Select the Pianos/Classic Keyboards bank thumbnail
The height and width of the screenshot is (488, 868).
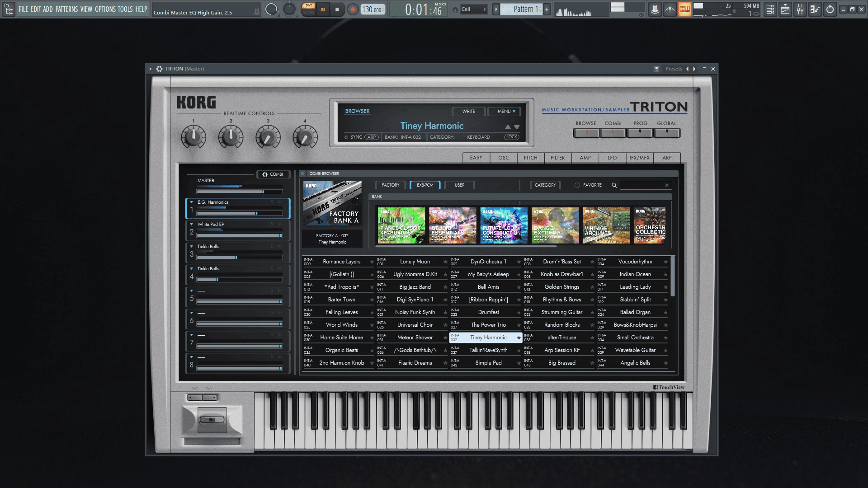(401, 225)
